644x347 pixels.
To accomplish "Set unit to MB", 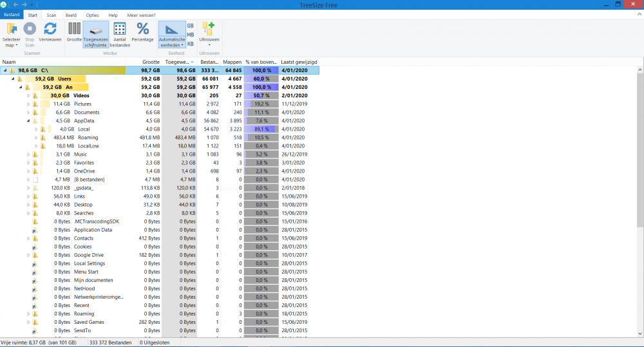I will 191,34.
